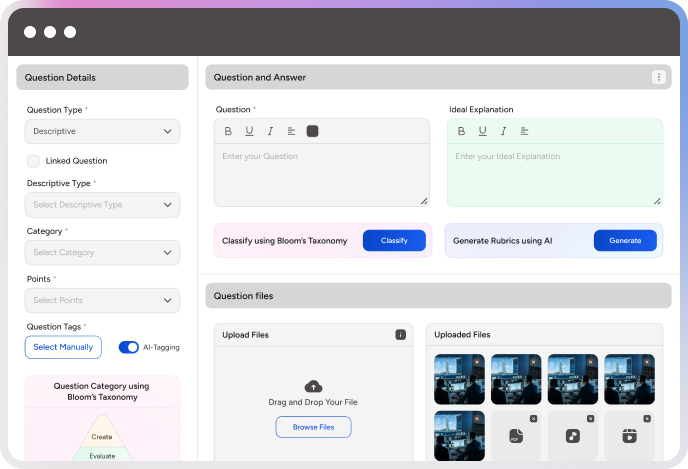Click into the Enter your Question field
This screenshot has height=469, width=688.
[321, 175]
